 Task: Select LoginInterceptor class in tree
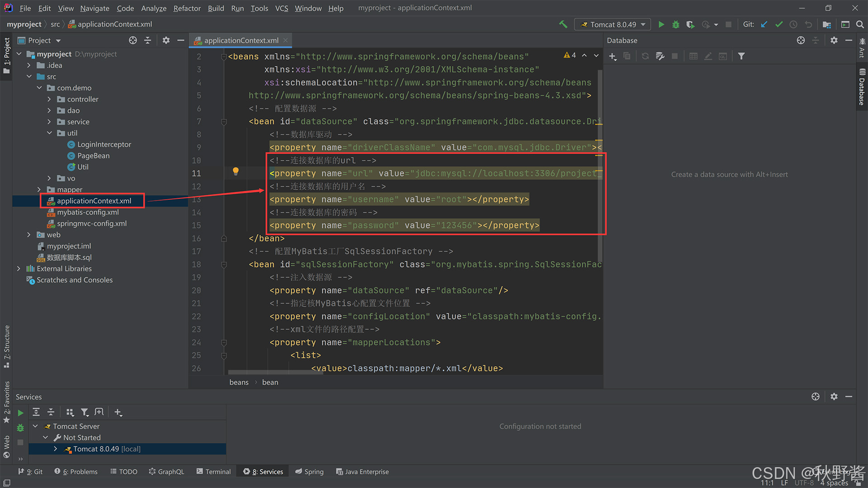[x=104, y=144]
